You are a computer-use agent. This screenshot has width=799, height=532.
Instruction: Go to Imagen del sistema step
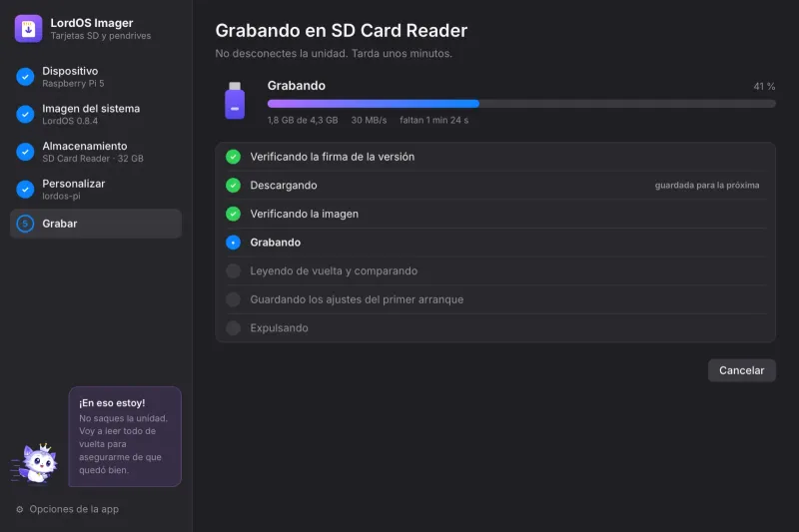[x=96, y=115]
